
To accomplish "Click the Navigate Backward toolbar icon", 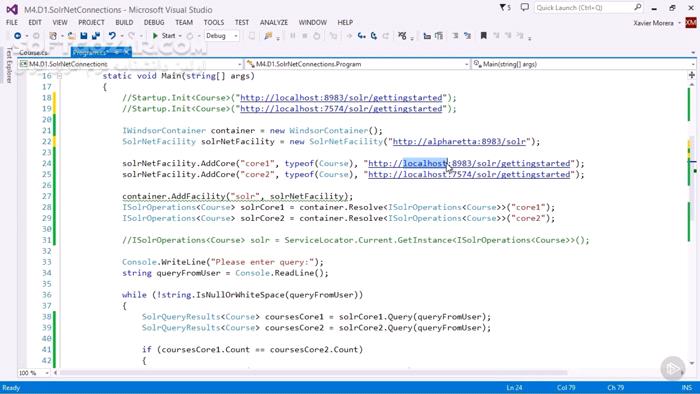I will (x=17, y=36).
